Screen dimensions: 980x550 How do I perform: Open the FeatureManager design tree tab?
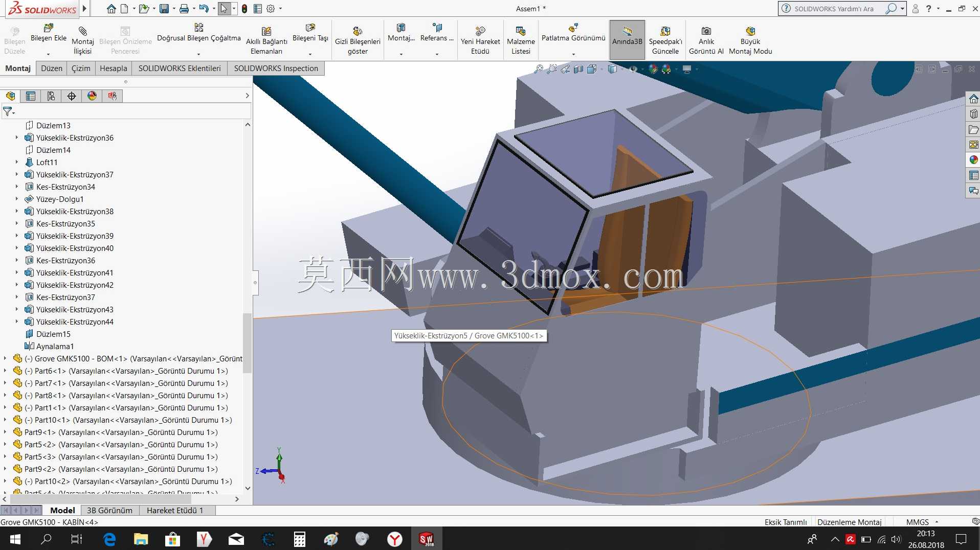10,96
